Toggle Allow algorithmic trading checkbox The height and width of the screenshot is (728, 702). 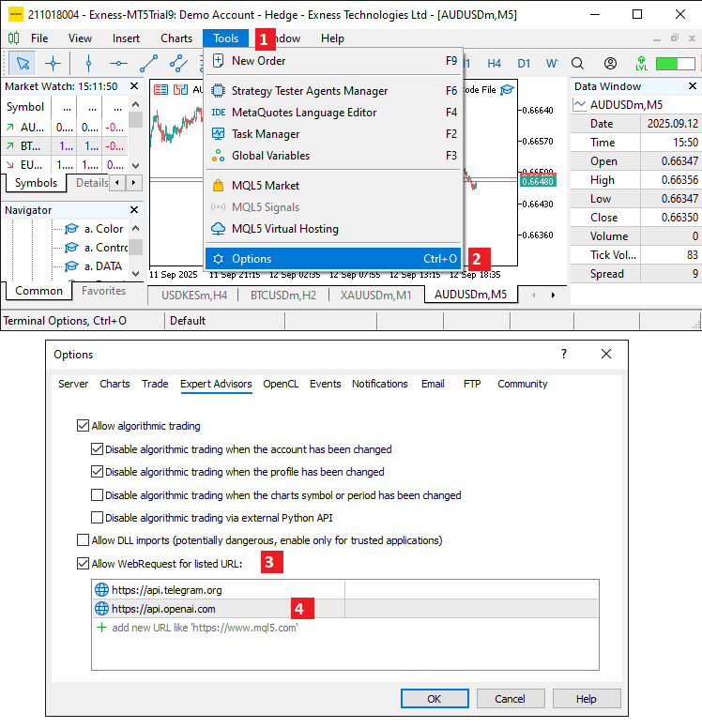(x=83, y=425)
